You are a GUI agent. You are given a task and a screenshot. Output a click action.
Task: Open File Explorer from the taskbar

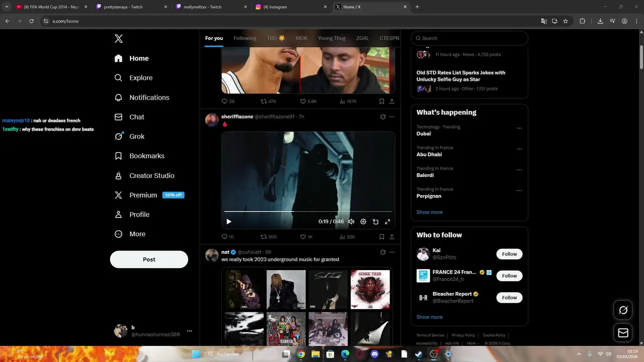pyautogui.click(x=315, y=354)
